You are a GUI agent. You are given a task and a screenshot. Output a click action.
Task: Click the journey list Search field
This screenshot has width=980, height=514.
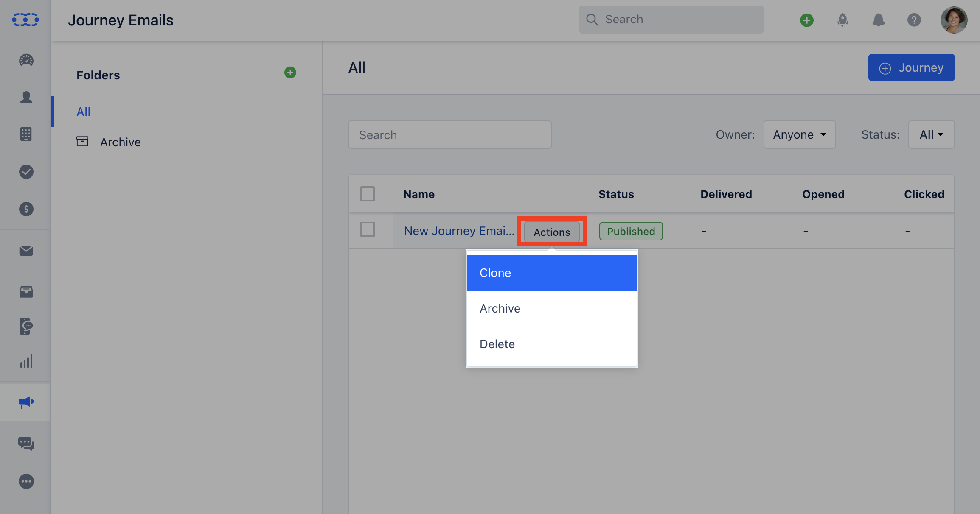pos(449,135)
